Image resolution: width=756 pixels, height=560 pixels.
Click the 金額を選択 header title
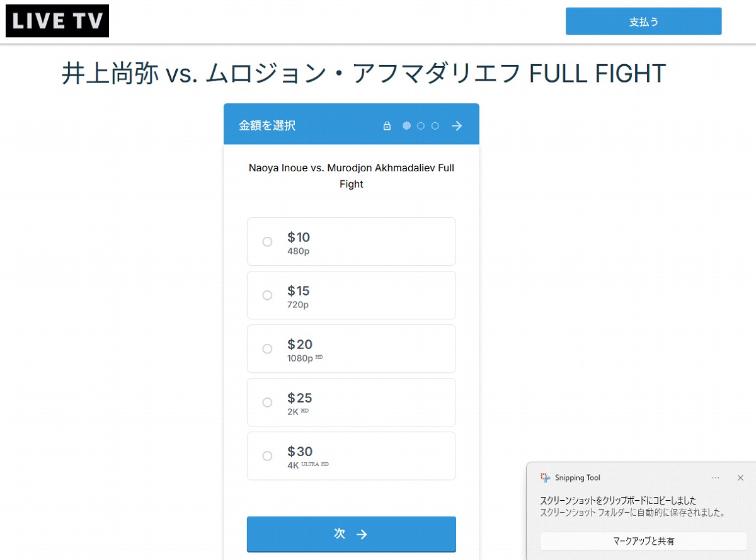[x=267, y=126]
